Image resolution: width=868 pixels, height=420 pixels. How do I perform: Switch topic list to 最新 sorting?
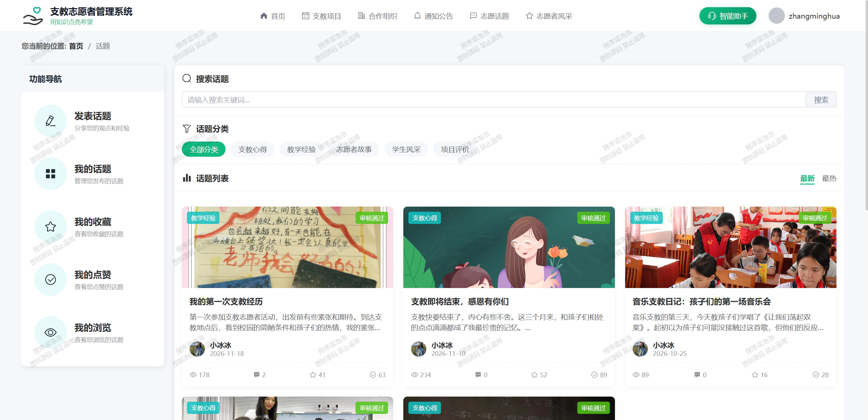tap(807, 178)
